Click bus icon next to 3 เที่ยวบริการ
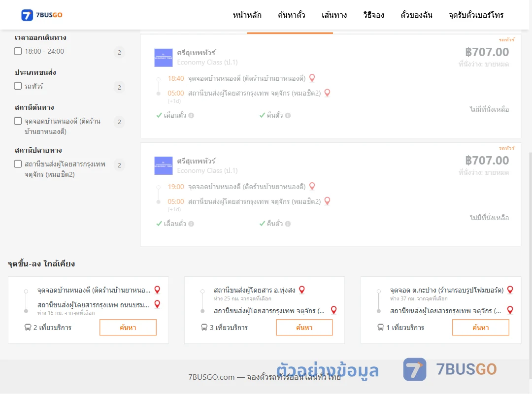 click(204, 328)
